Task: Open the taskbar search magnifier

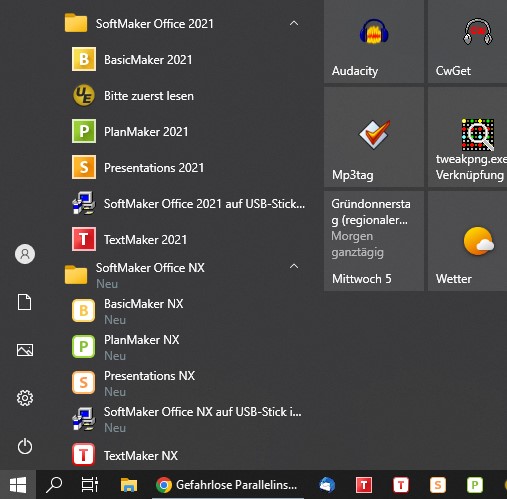Action: click(x=54, y=485)
